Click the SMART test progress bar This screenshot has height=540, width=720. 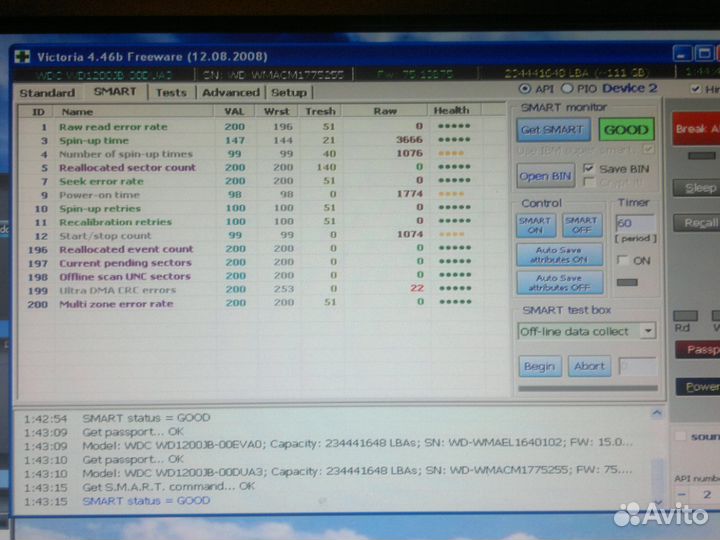[588, 388]
